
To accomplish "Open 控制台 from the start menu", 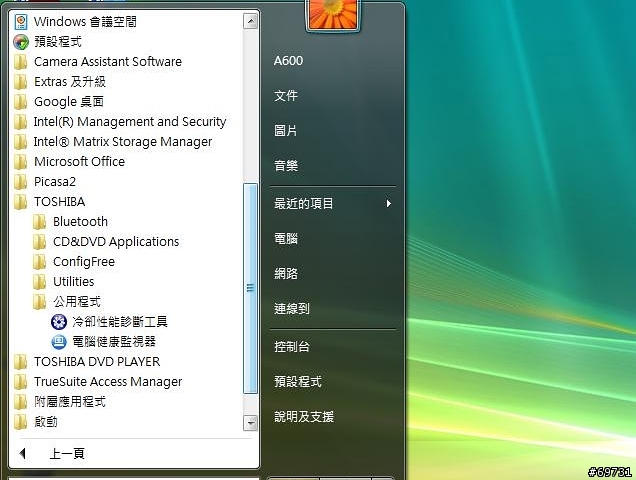I will (292, 347).
